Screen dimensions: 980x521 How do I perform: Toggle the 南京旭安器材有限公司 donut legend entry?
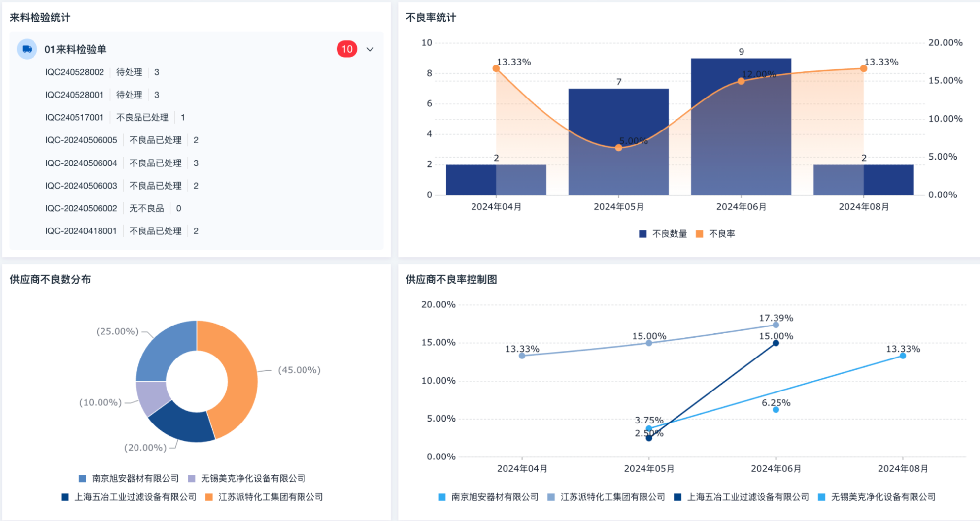click(129, 478)
